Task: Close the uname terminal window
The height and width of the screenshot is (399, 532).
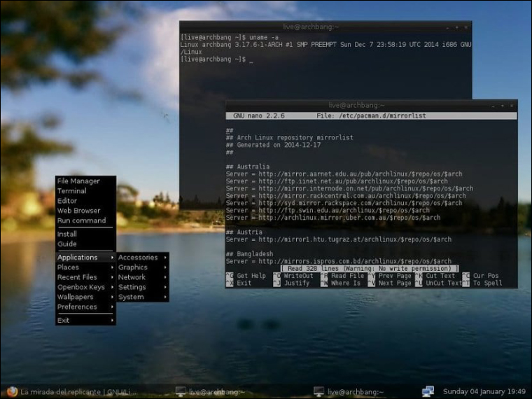Action: (x=465, y=27)
